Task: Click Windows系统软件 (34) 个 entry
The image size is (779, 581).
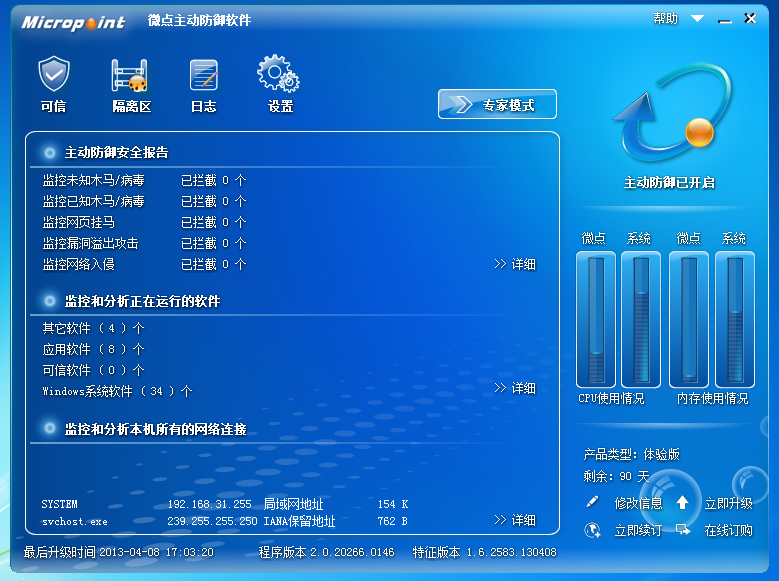Action: coord(117,391)
